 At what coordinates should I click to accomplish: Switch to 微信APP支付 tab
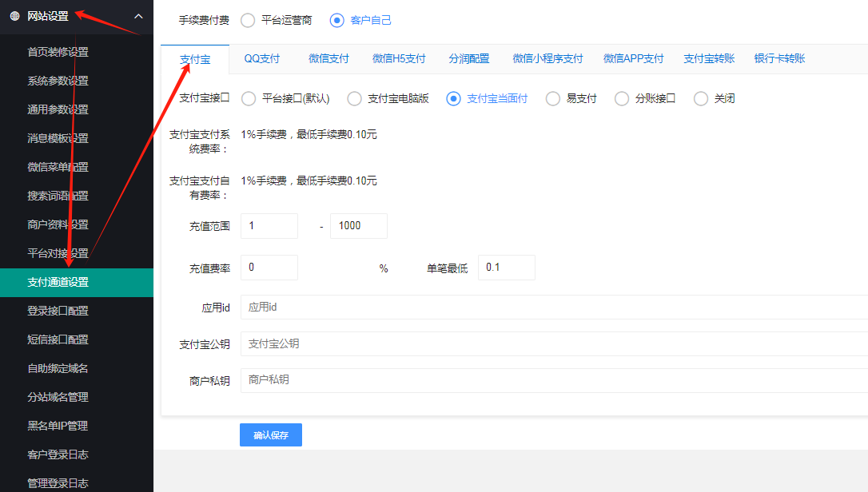pyautogui.click(x=633, y=58)
